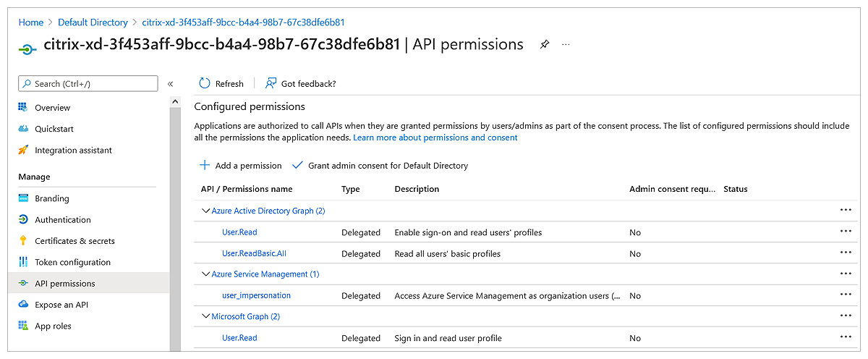
Task: Click the app registration icon beside title
Action: 27,48
